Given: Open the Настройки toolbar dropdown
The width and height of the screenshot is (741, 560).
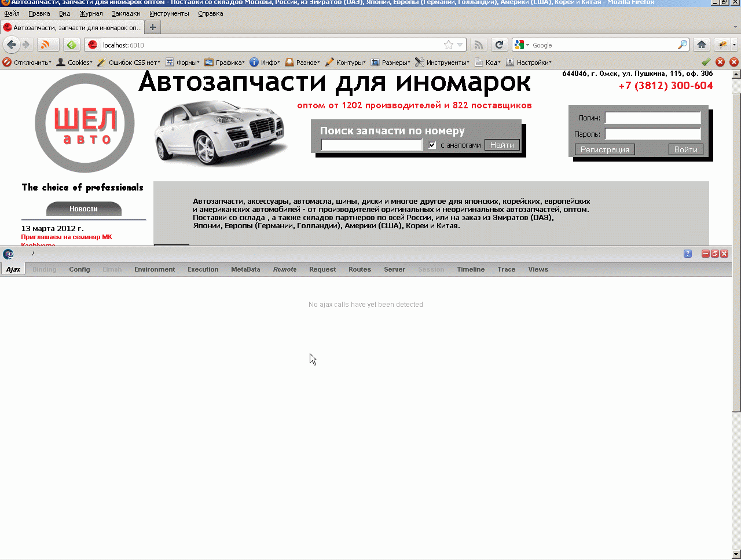Looking at the screenshot, I should [529, 62].
